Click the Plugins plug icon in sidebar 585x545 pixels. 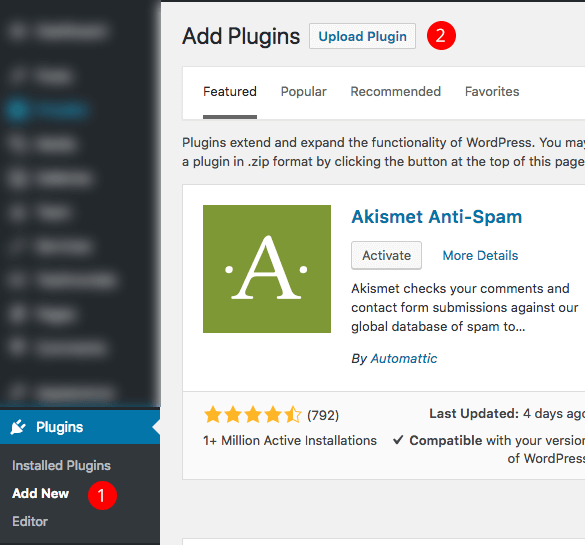click(x=18, y=427)
